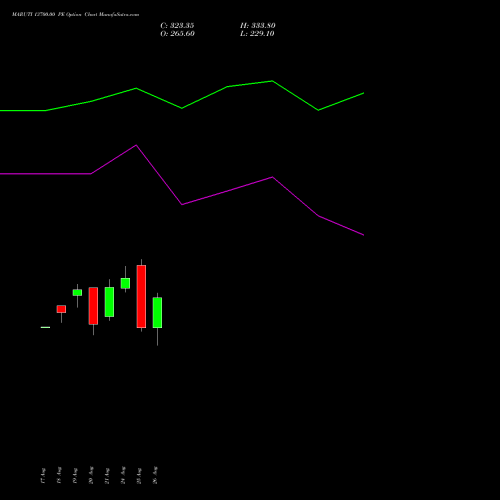The image size is (500, 500).
Task: Select the red candle for 20 Aug
Action: (93, 306)
